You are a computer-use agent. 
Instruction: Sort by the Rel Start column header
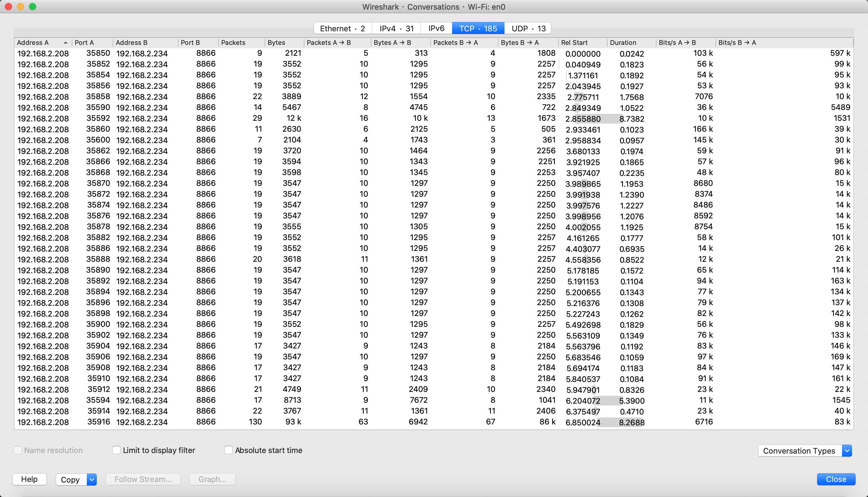tap(574, 43)
